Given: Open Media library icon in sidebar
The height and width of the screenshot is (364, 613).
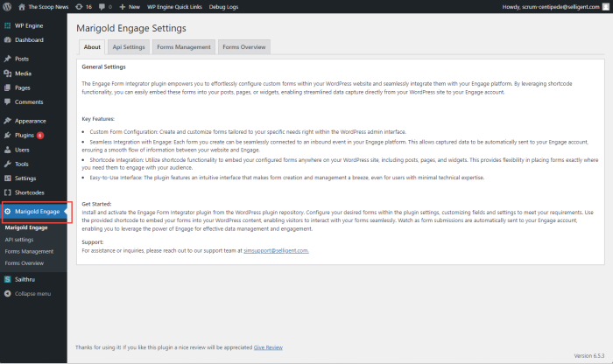Looking at the screenshot, I should pyautogui.click(x=7, y=73).
